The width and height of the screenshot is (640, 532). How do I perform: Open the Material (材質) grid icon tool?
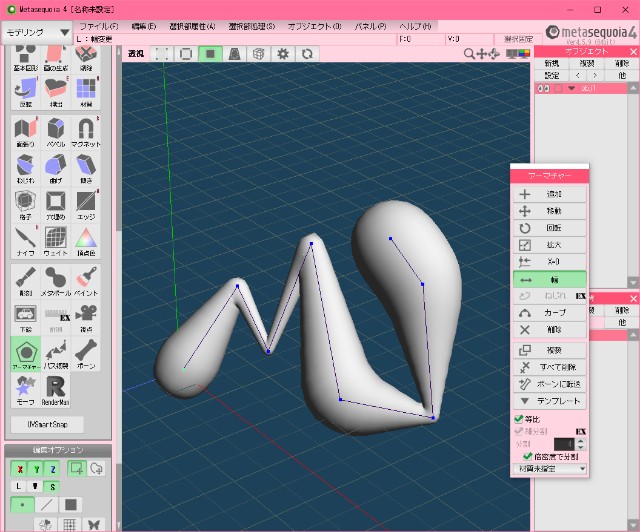pyautogui.click(x=86, y=92)
